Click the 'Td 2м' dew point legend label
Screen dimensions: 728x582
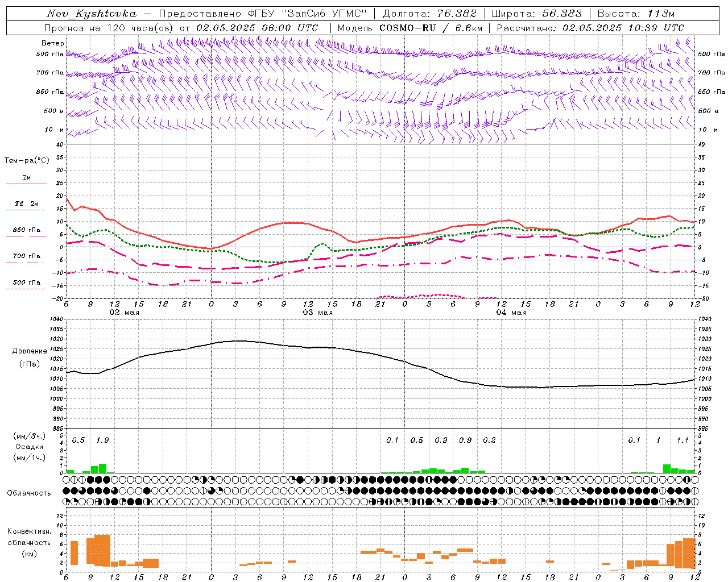coord(27,203)
